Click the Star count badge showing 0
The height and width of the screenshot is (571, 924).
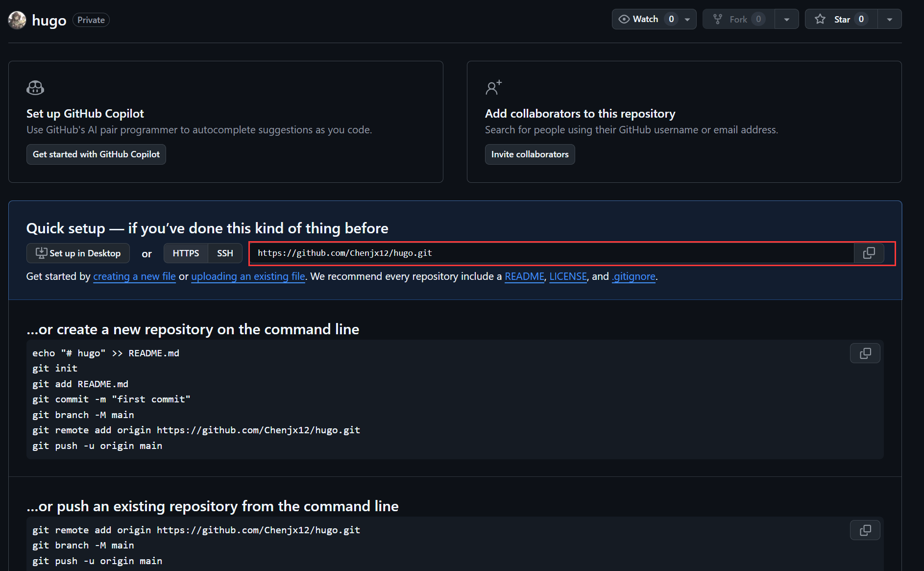tap(861, 19)
